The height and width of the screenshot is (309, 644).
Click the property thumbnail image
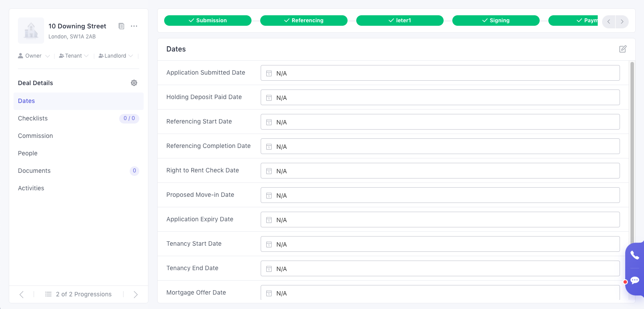tap(31, 31)
